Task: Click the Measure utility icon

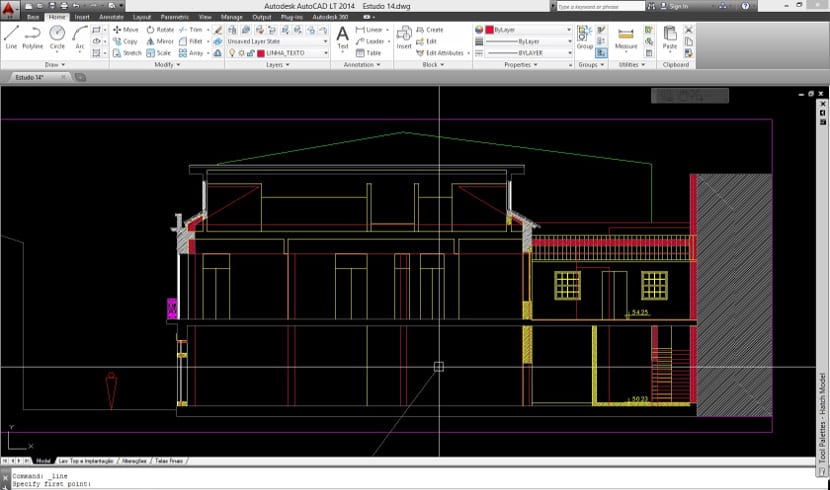Action: click(x=626, y=37)
